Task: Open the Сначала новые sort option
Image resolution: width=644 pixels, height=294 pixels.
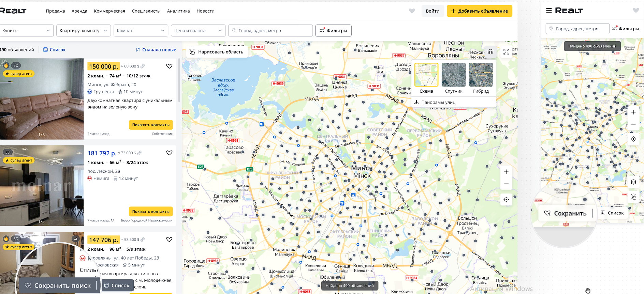Action: 156,50
